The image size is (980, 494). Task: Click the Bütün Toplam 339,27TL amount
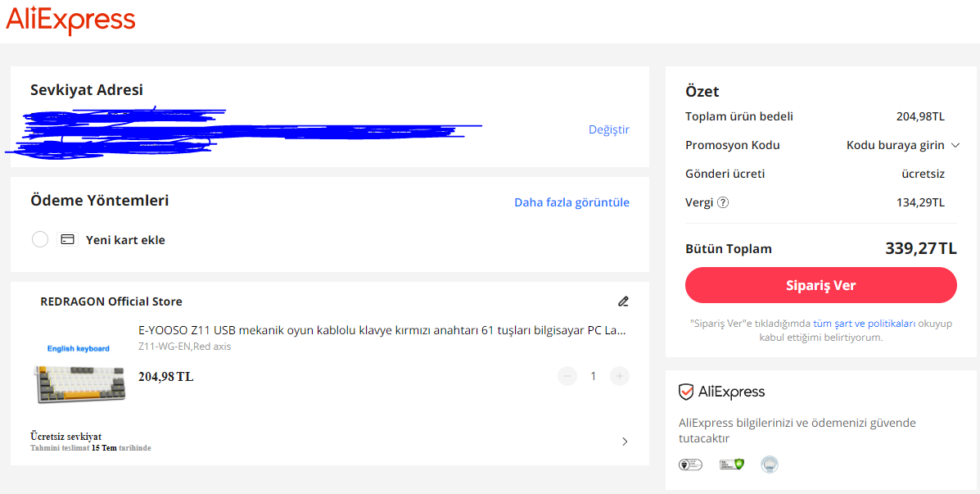pyautogui.click(x=920, y=248)
